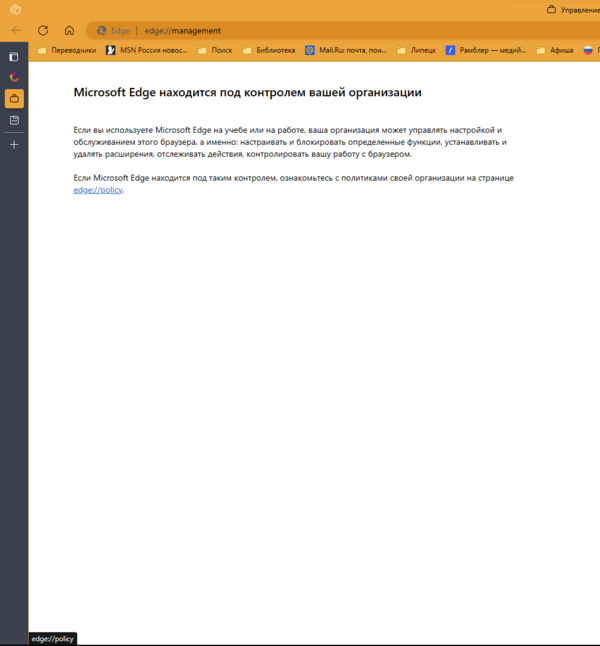The image size is (600, 646).
Task: Expand the Липецк favorites folder
Action: 416,50
